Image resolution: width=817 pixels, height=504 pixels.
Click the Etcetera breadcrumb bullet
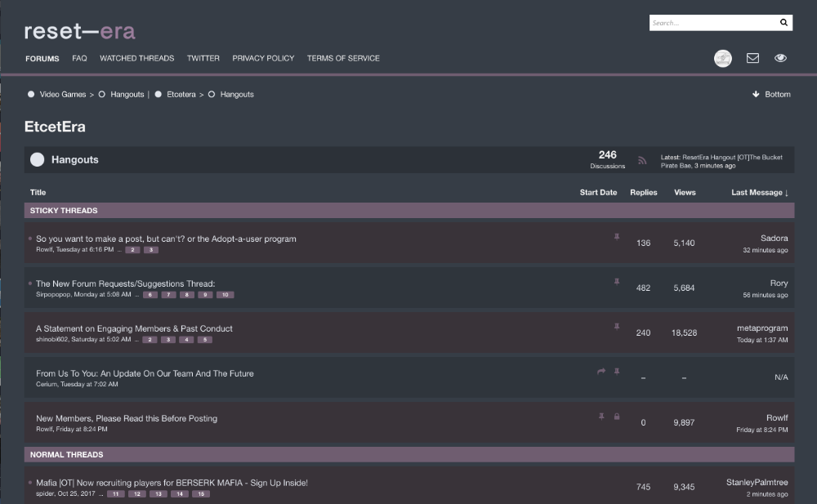pyautogui.click(x=158, y=94)
